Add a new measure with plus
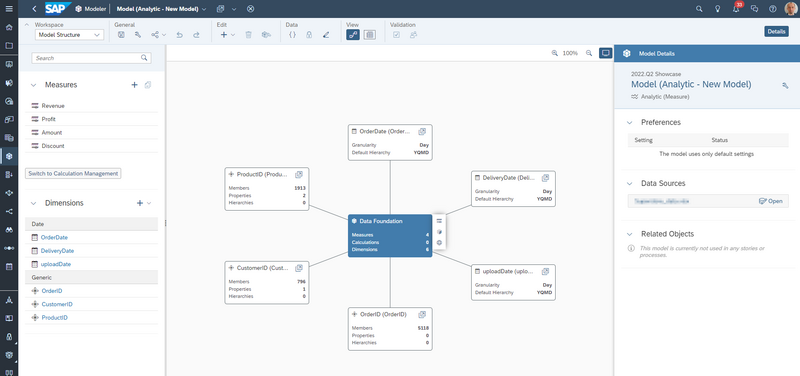 [135, 85]
